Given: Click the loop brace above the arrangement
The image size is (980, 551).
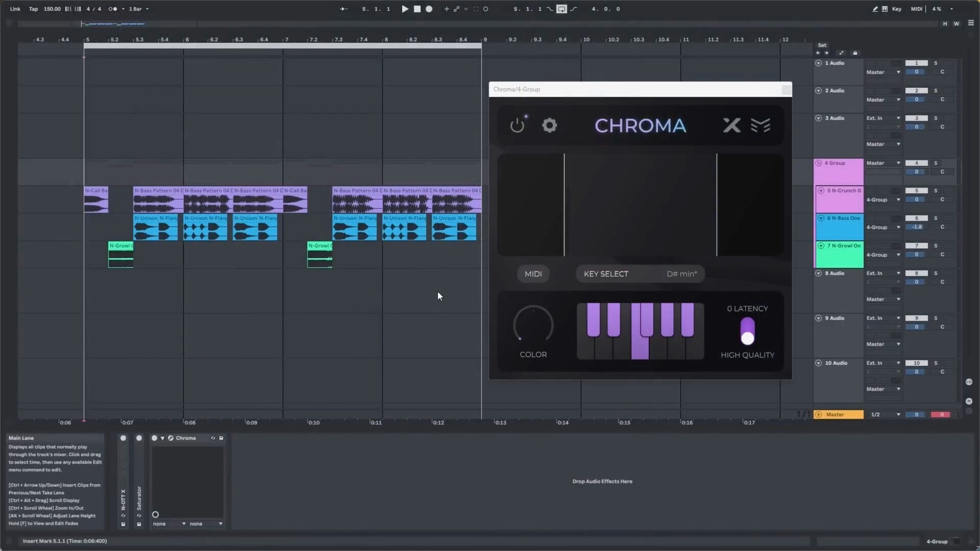Looking at the screenshot, I should point(282,46).
